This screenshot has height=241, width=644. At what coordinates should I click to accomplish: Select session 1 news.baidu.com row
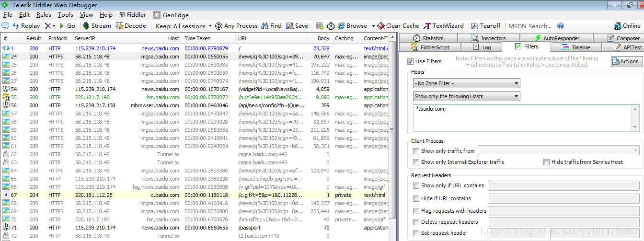coord(195,48)
